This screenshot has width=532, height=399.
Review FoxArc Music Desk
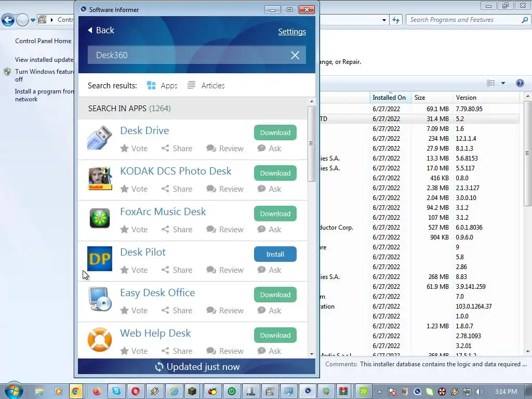(x=225, y=229)
